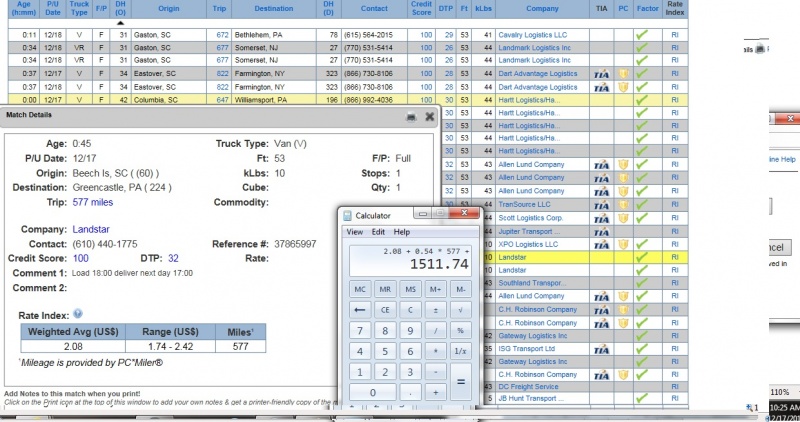Open the Calculator View menu
Screen dimensions: 800x422
355,232
